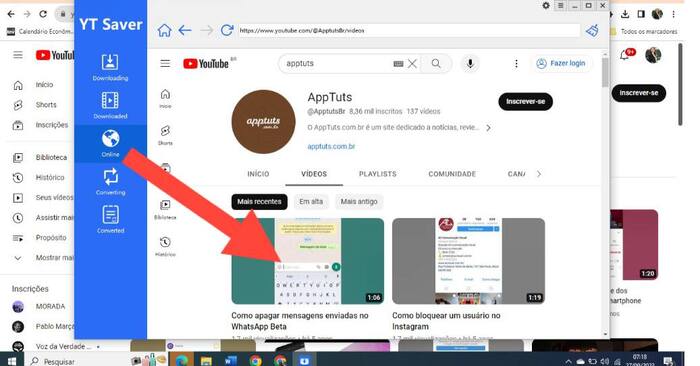This screenshot has width=700, height=366.
Task: Open the Converting section in YT Saver
Action: pyautogui.click(x=110, y=182)
